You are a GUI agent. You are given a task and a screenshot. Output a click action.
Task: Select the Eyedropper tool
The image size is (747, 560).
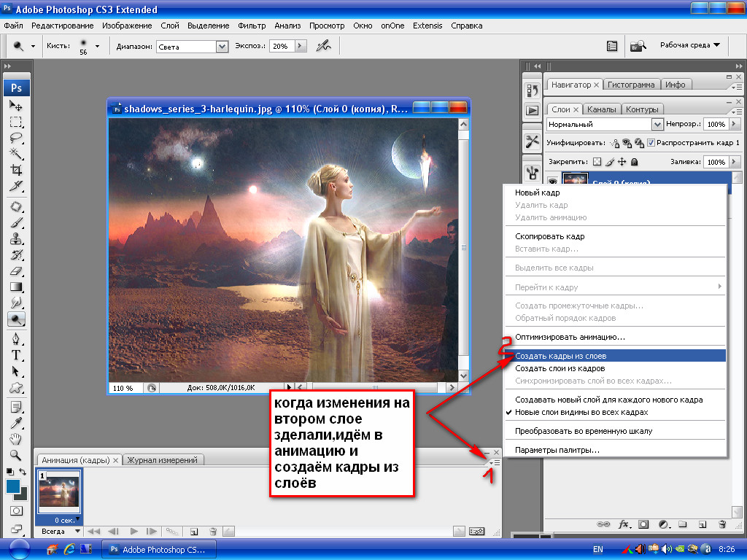coord(16,424)
